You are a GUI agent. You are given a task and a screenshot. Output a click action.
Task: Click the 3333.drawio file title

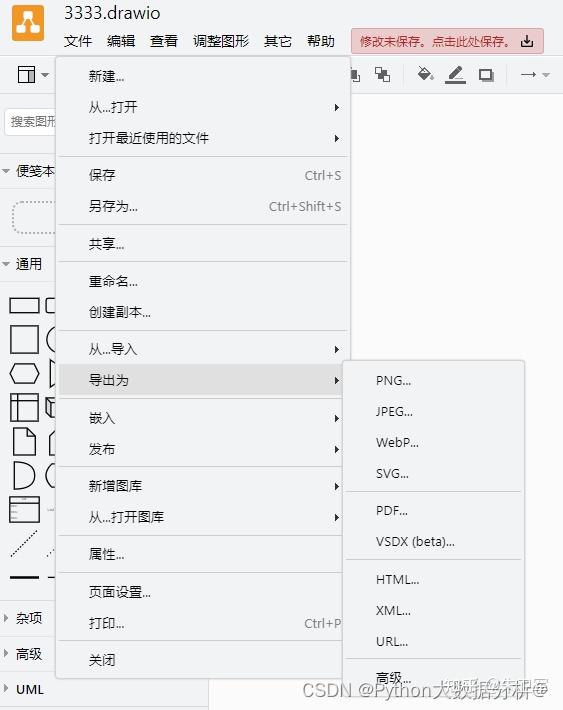112,13
